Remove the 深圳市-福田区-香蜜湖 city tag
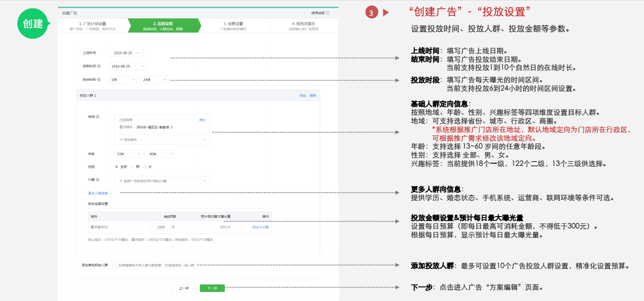The width and height of the screenshot is (644, 301). (x=173, y=127)
